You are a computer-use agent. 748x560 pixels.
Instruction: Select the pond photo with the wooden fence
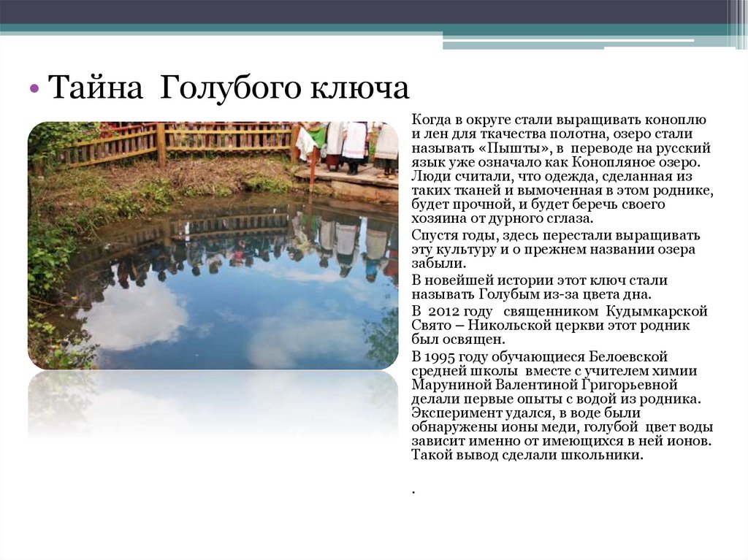[x=213, y=245]
